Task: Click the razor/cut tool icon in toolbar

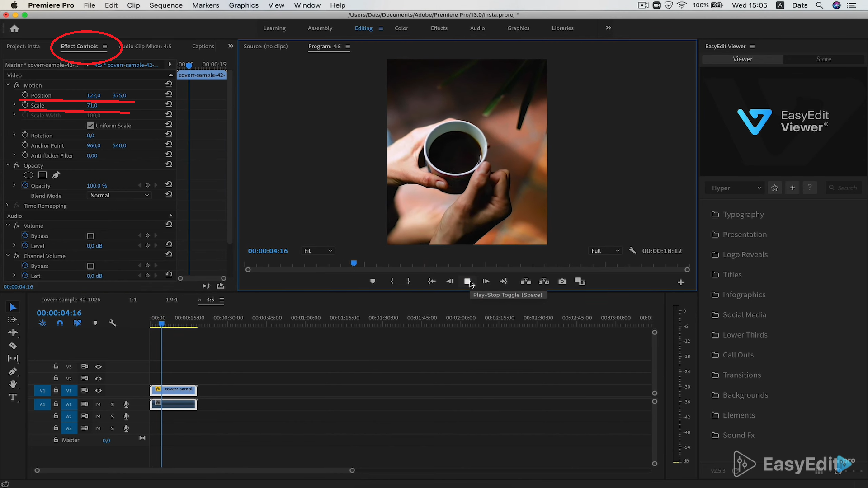Action: click(x=13, y=345)
